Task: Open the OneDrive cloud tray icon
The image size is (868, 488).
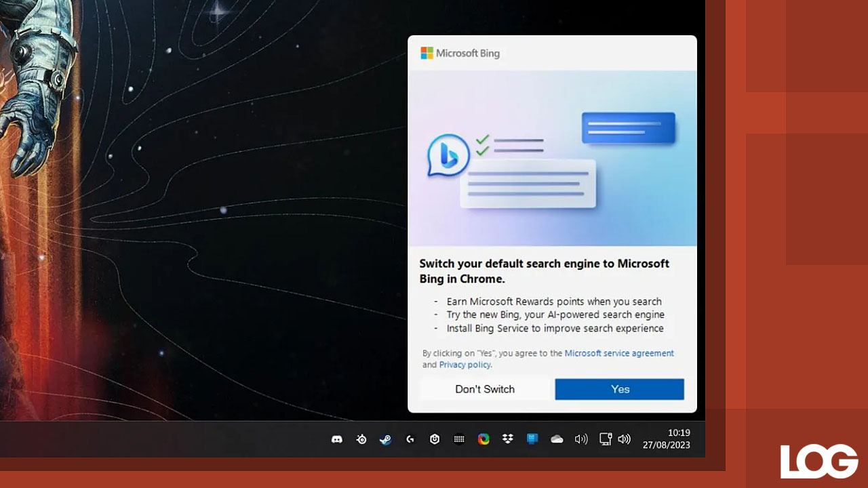Action: [557, 439]
